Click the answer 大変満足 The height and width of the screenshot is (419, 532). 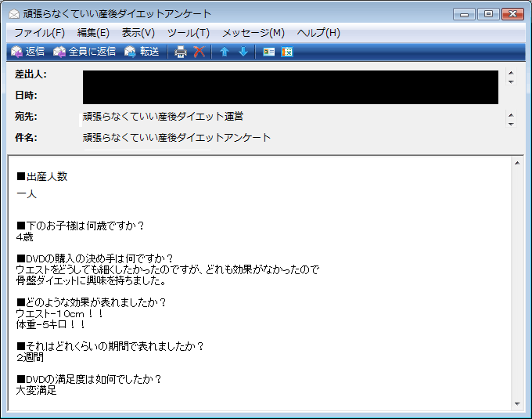tap(36, 390)
